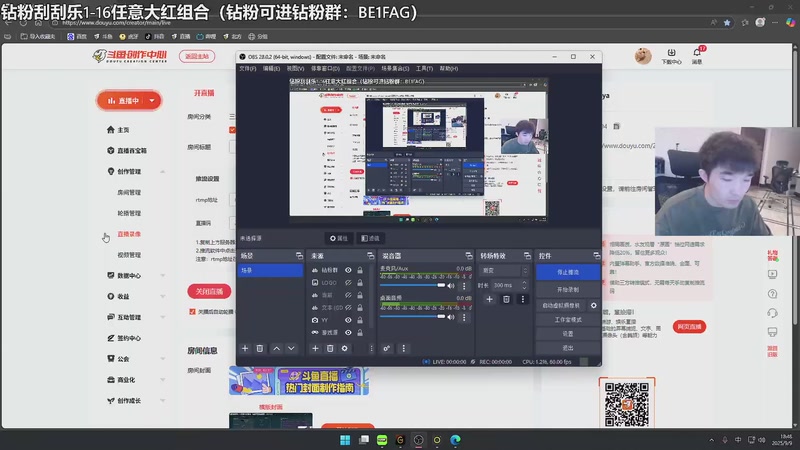Viewport: 800px width, 450px height.
Task: Mute the Mic/Aux speaker icon
Action: tap(451, 286)
